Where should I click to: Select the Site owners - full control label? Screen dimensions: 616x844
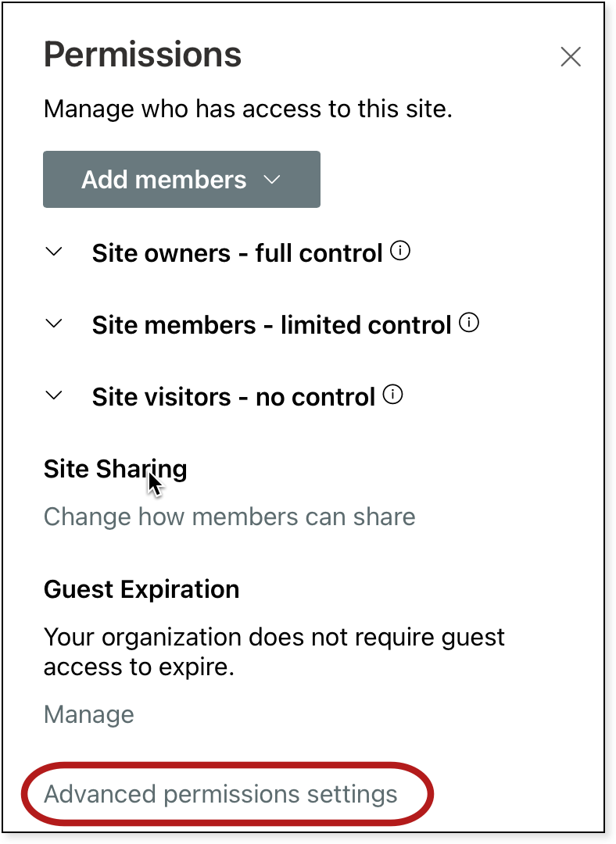pos(237,253)
